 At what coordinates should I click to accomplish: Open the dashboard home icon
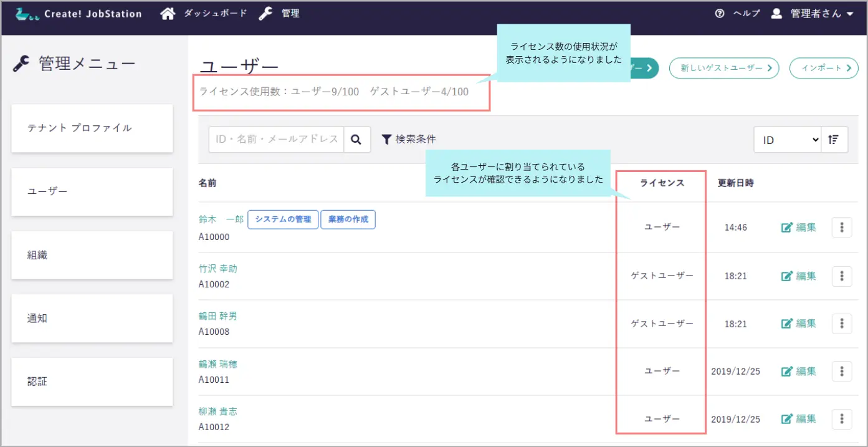coord(168,14)
